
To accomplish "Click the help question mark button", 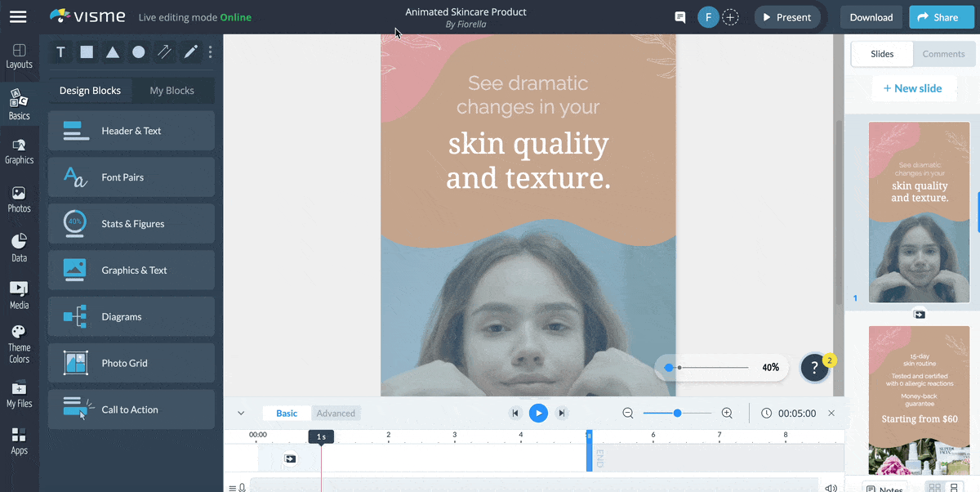I will tap(814, 368).
